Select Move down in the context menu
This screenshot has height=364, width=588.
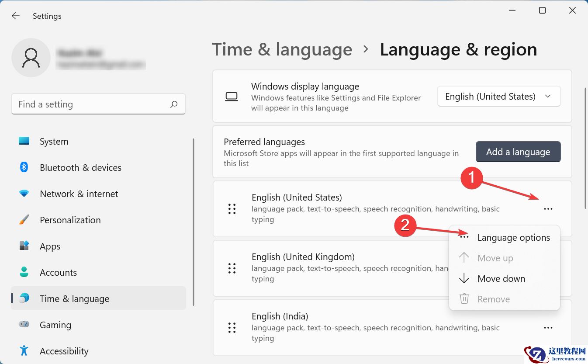click(x=505, y=279)
